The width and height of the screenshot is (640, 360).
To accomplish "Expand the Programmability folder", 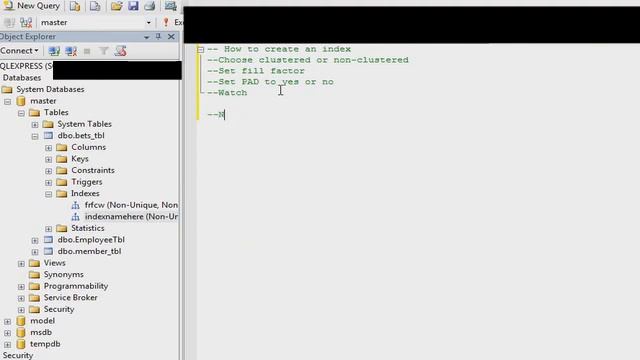I will click(21, 287).
